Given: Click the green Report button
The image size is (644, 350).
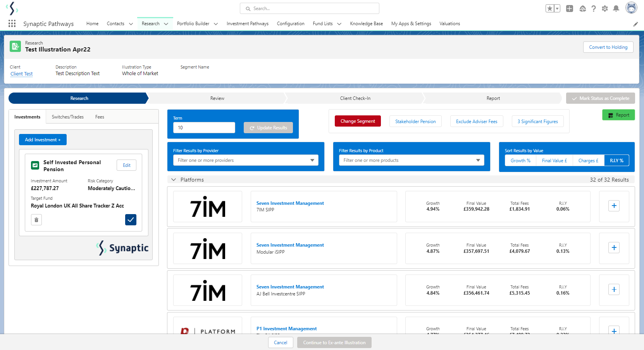Looking at the screenshot, I should tap(618, 115).
